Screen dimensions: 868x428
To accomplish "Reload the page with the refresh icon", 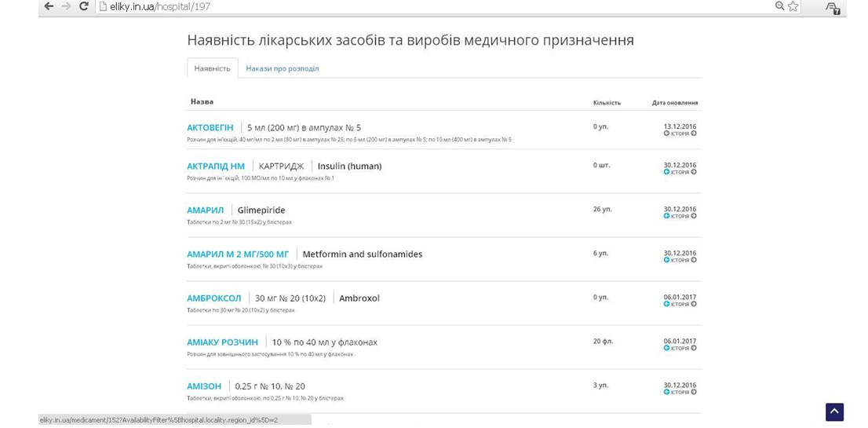I will coord(84,7).
